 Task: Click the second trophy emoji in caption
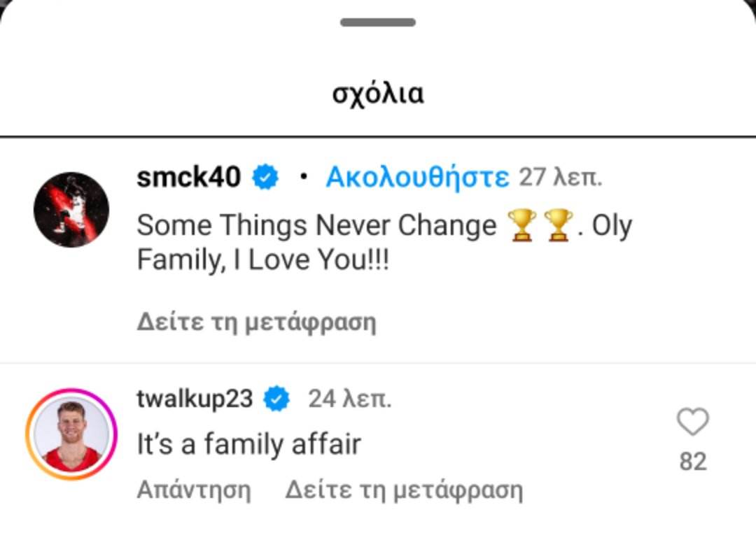pos(559,225)
